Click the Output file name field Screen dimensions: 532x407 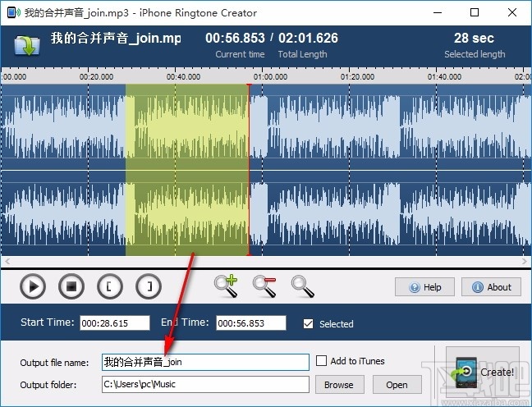205,362
